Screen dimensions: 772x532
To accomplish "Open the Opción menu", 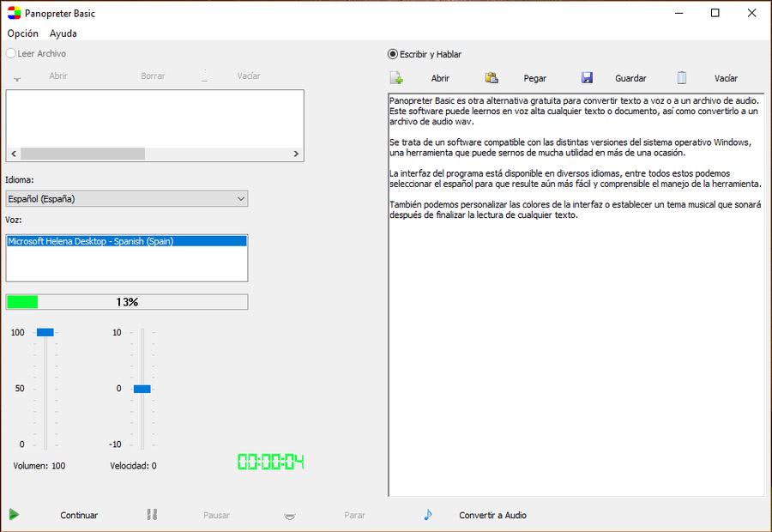I will [23, 33].
